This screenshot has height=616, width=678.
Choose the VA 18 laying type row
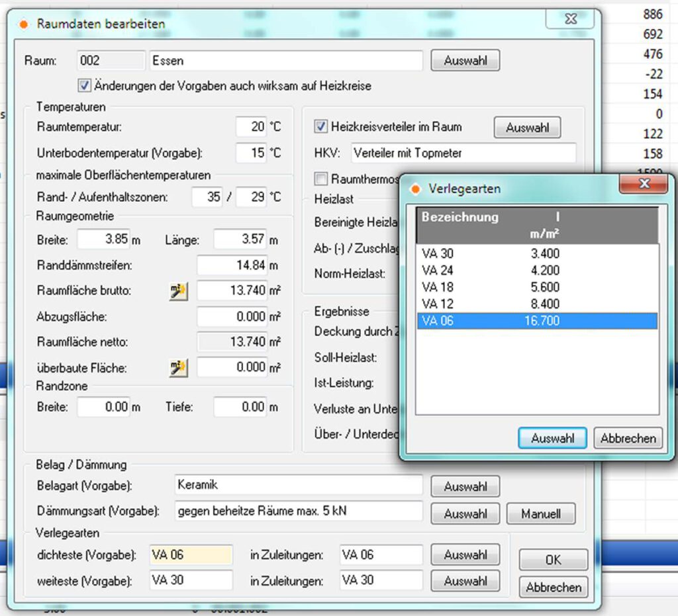pos(536,287)
